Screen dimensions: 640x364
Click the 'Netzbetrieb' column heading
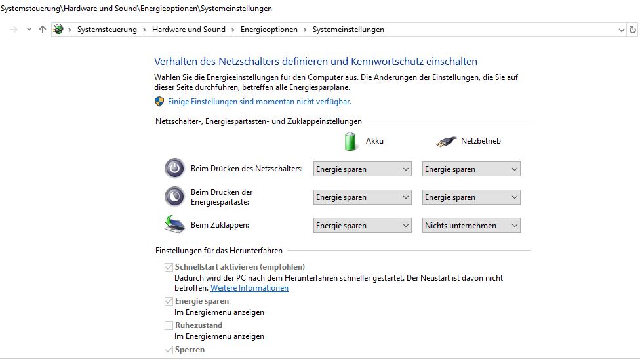tap(481, 141)
